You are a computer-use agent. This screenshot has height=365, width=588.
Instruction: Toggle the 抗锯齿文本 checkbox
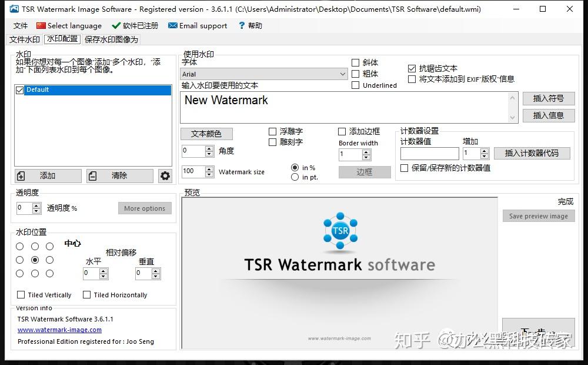[412, 68]
